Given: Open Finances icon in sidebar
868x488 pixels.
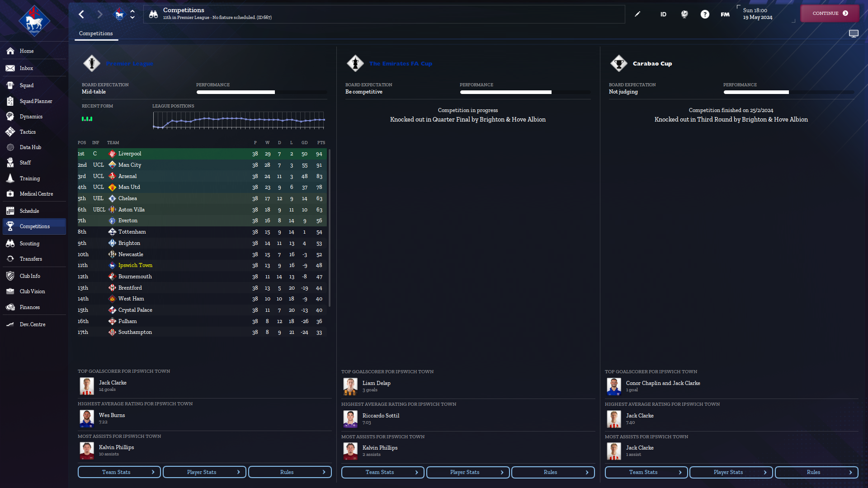Looking at the screenshot, I should click(x=10, y=307).
